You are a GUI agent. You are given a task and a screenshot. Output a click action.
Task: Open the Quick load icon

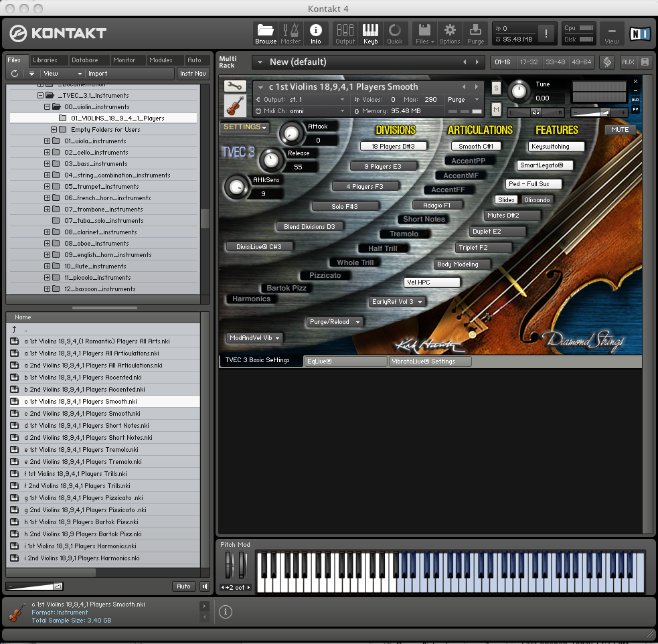394,33
